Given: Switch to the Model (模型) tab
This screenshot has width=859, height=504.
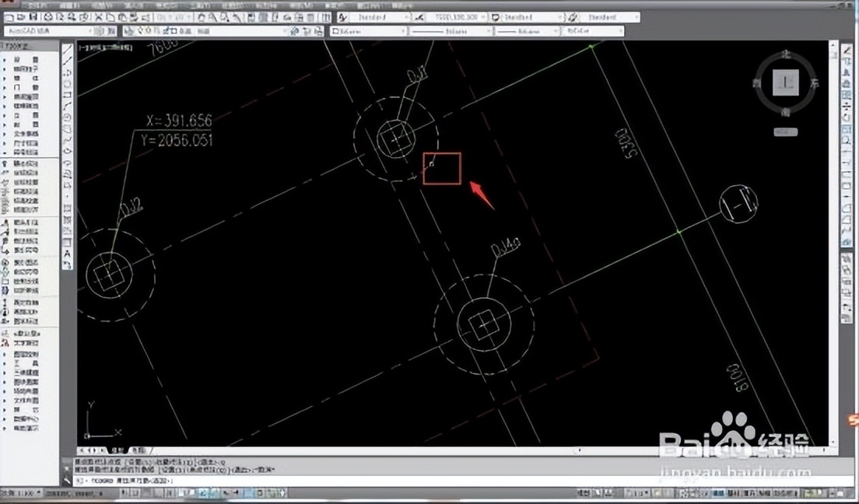Looking at the screenshot, I should click(117, 450).
